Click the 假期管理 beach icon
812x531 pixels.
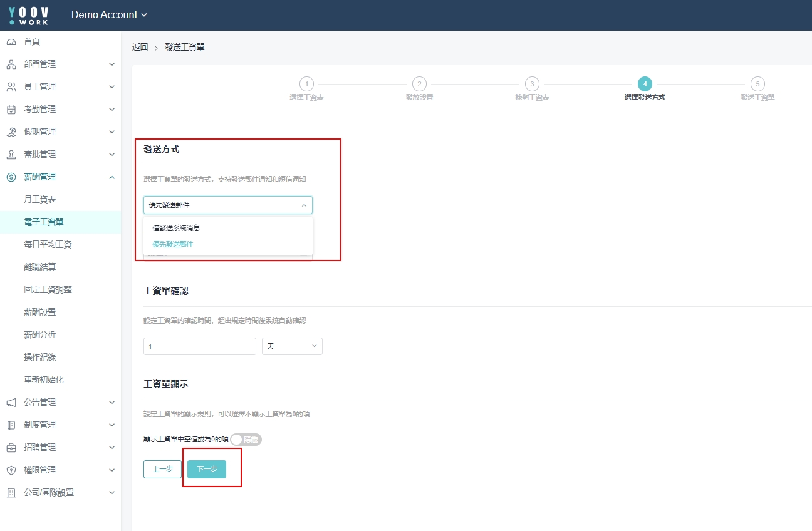click(x=11, y=132)
